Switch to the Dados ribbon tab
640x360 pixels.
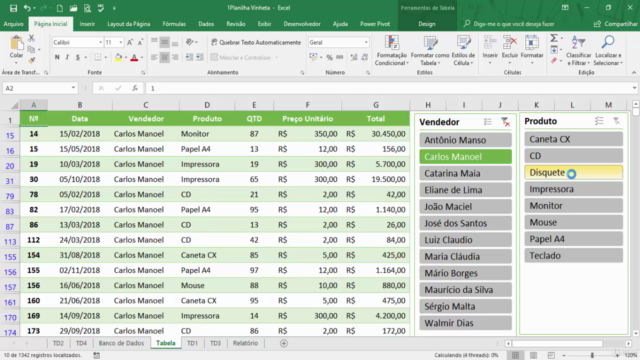click(206, 24)
